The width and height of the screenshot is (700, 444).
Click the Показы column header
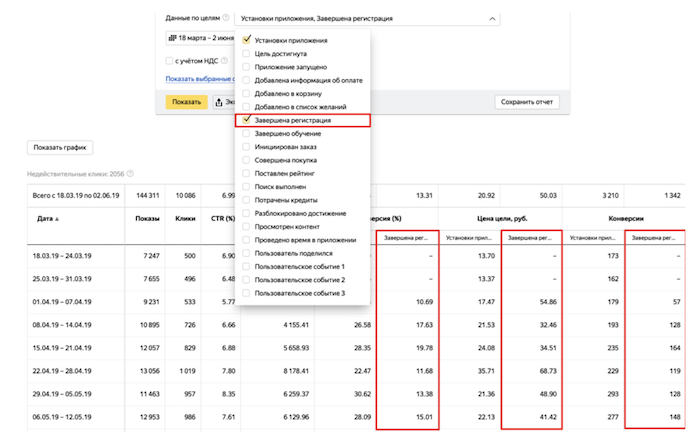147,219
